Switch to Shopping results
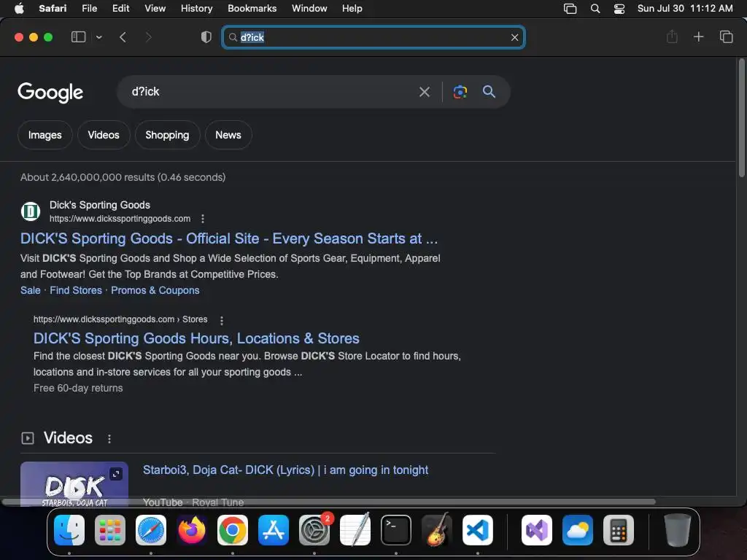The image size is (747, 560). pyautogui.click(x=167, y=135)
